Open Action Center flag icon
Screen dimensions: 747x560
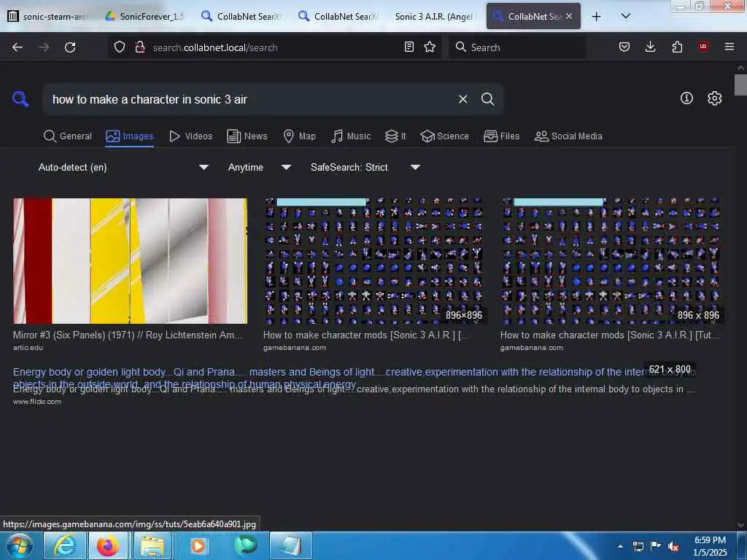coord(656,546)
